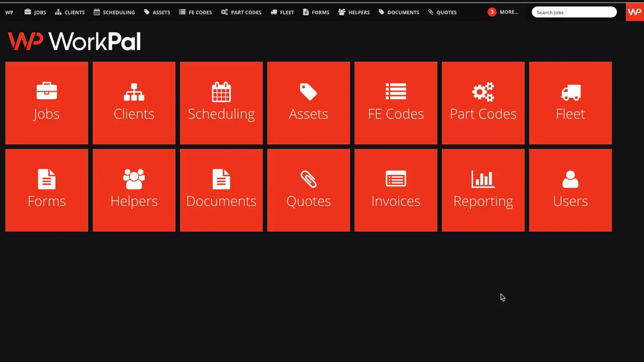Image resolution: width=644 pixels, height=362 pixels.
Task: Select Scheduling in the top navigation bar
Action: (x=114, y=12)
